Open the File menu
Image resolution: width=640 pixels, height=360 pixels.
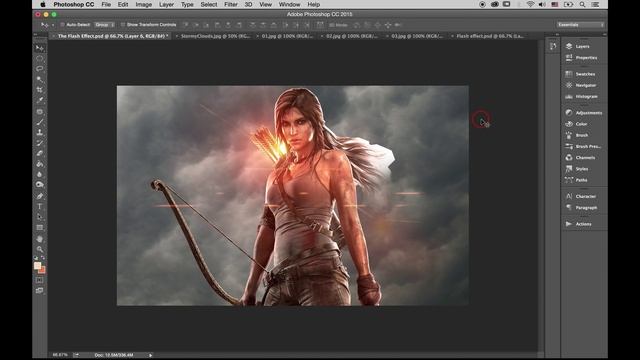tap(106, 4)
